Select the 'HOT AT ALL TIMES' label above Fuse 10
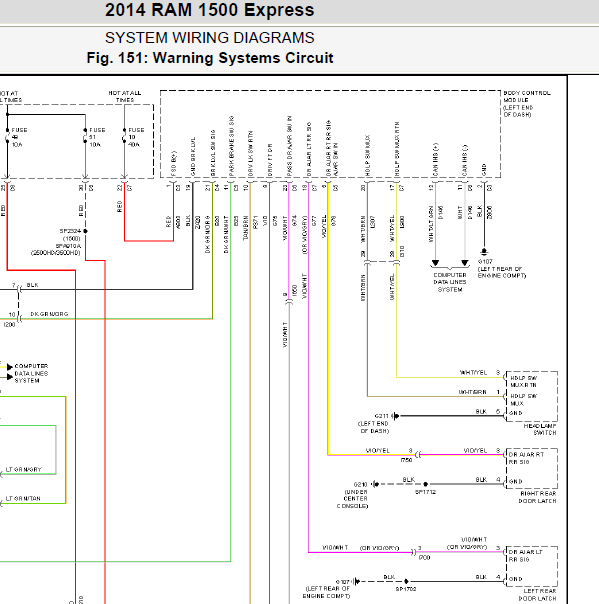599x604 pixels. tap(125, 96)
